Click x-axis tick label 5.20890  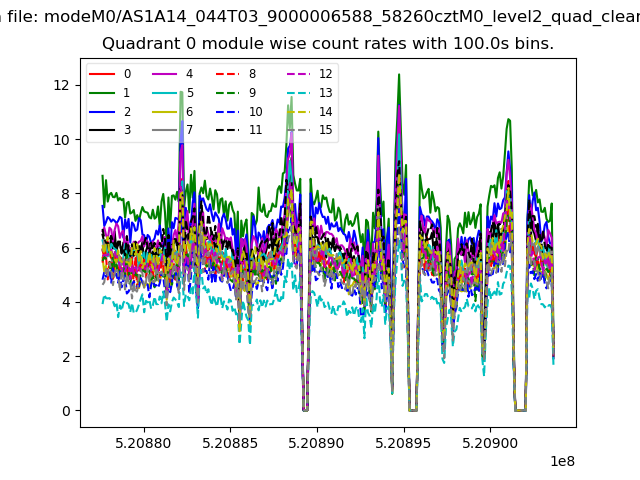(316, 443)
